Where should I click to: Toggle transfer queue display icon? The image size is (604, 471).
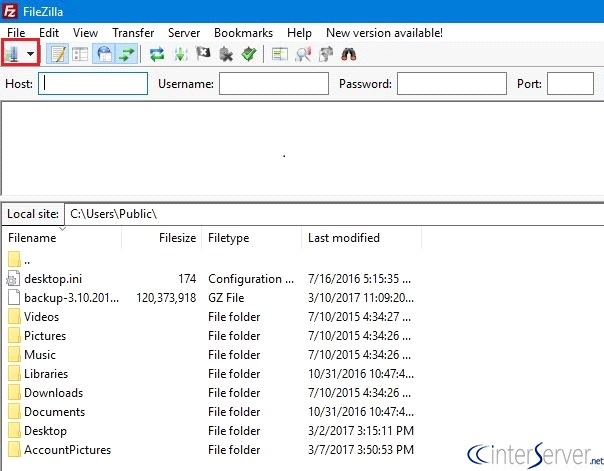click(x=127, y=54)
